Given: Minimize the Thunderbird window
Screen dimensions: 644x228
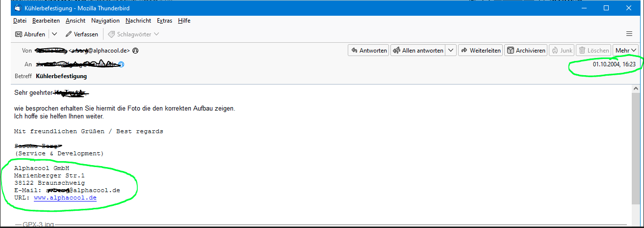Looking at the screenshot, I should pyautogui.click(x=584, y=8).
